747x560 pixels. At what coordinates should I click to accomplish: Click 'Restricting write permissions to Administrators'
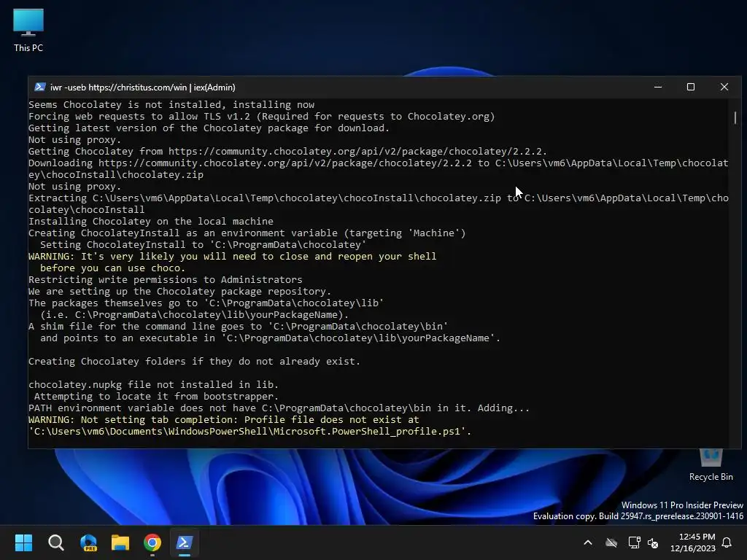pos(166,280)
